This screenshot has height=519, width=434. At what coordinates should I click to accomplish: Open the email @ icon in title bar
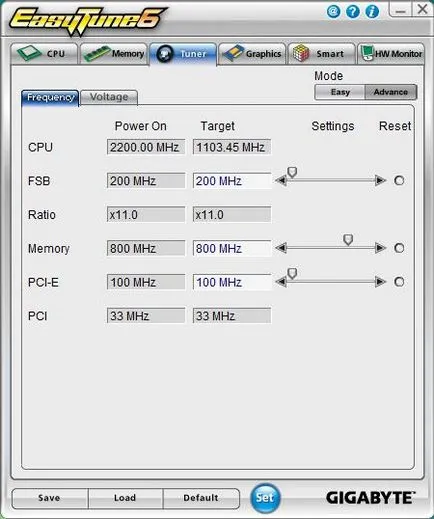(x=333, y=12)
